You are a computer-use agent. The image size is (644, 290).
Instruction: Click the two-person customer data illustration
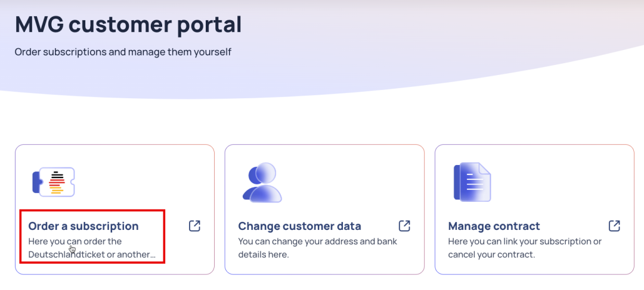click(x=262, y=183)
